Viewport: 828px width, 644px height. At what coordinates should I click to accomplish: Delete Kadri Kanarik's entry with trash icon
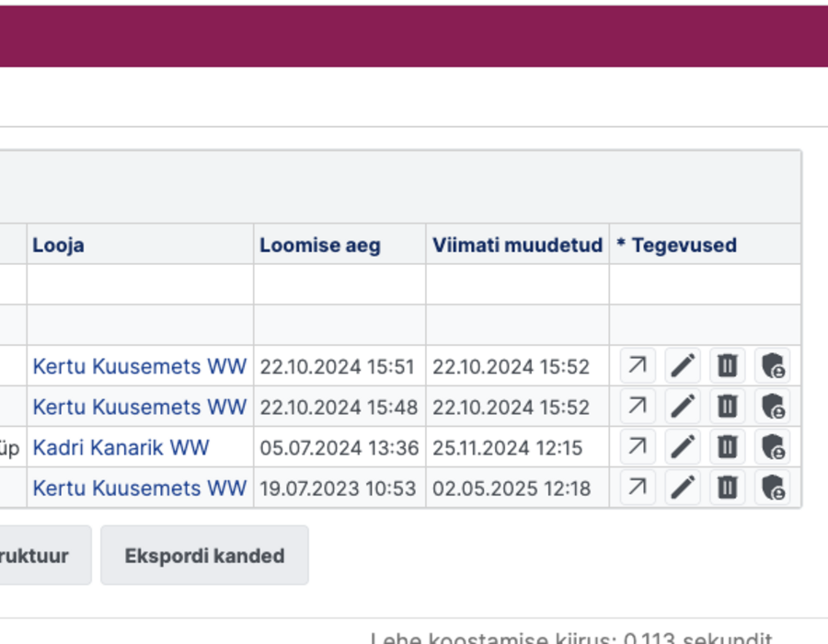coord(728,446)
